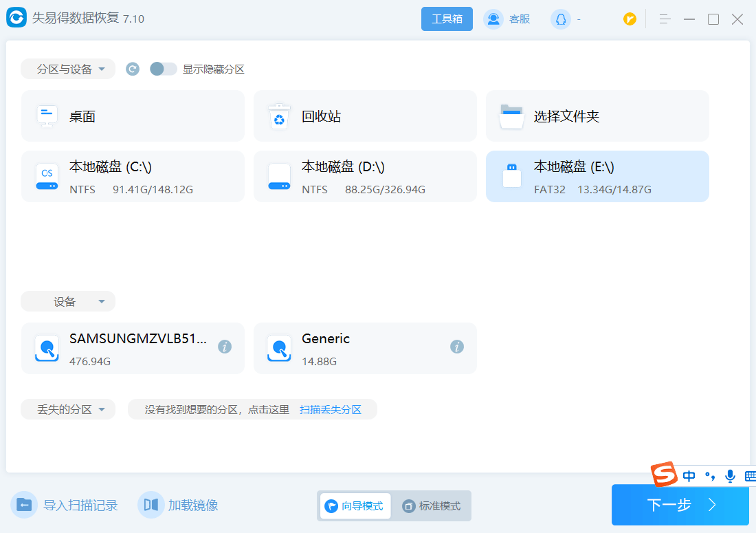Open the toolbox (工具箱) button
This screenshot has height=533, width=756.
click(447, 19)
